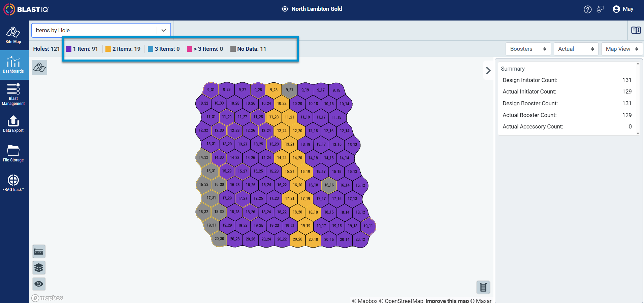Screen dimensions: 644x303
Task: Open the map layers tool
Action: (x=39, y=268)
